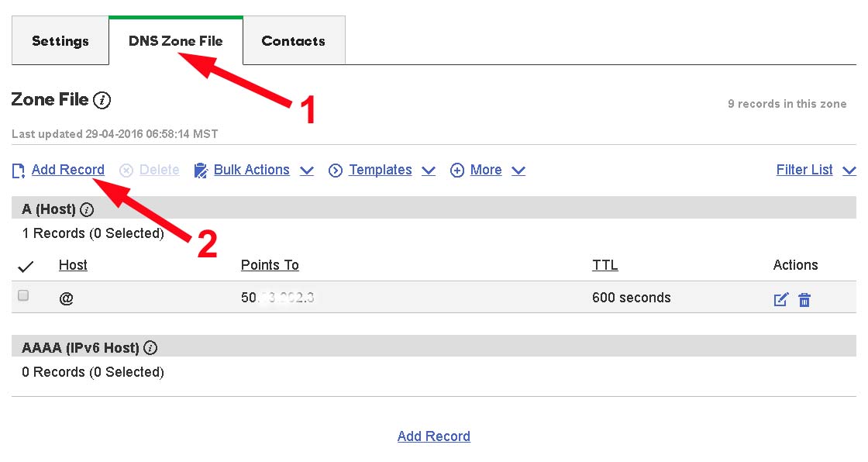Edit the @ host record
Image resolution: width=868 pixels, height=462 pixels.
click(780, 299)
